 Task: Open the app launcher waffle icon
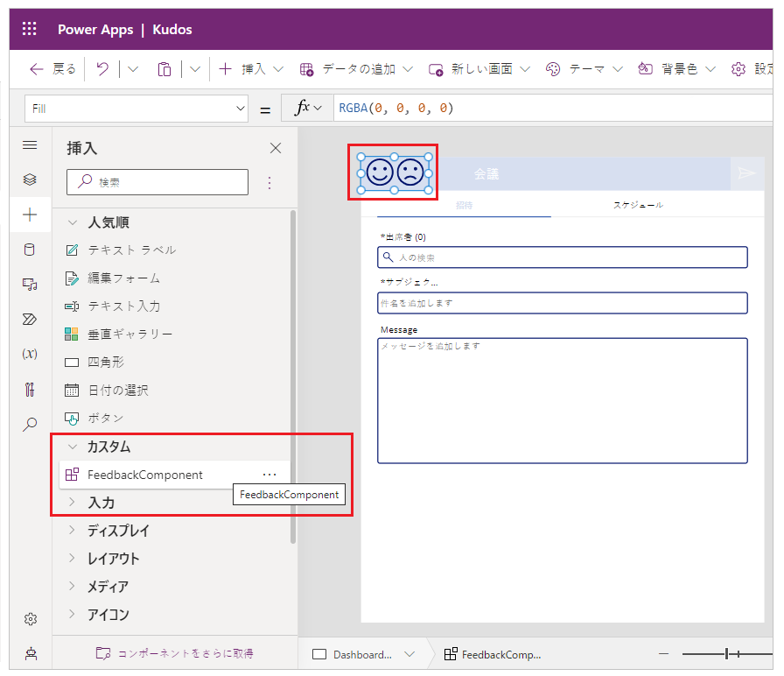[30, 30]
